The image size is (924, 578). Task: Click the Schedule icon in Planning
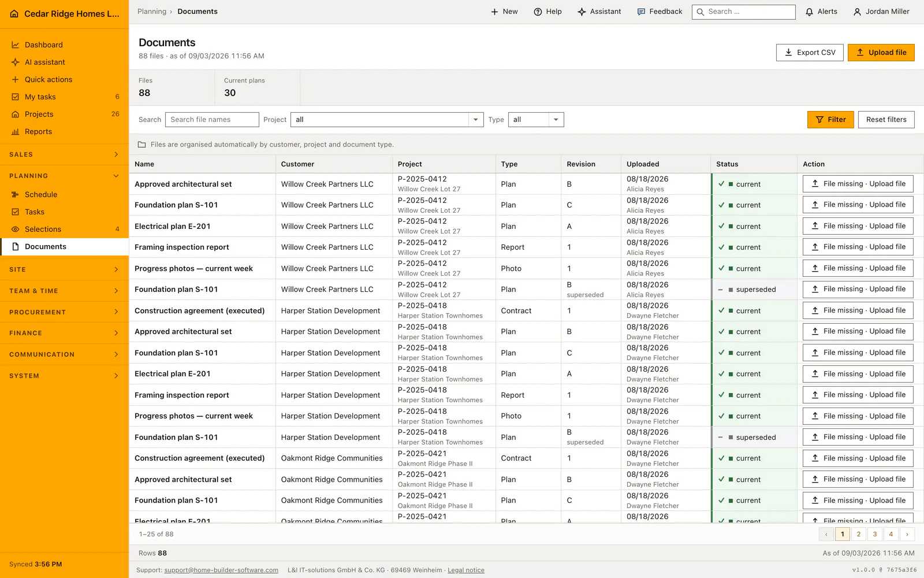coord(16,195)
